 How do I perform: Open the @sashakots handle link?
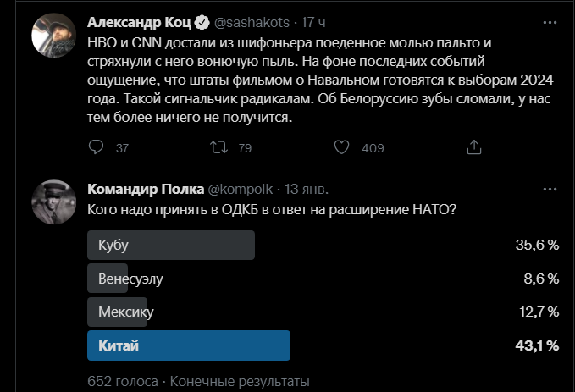coord(252,23)
